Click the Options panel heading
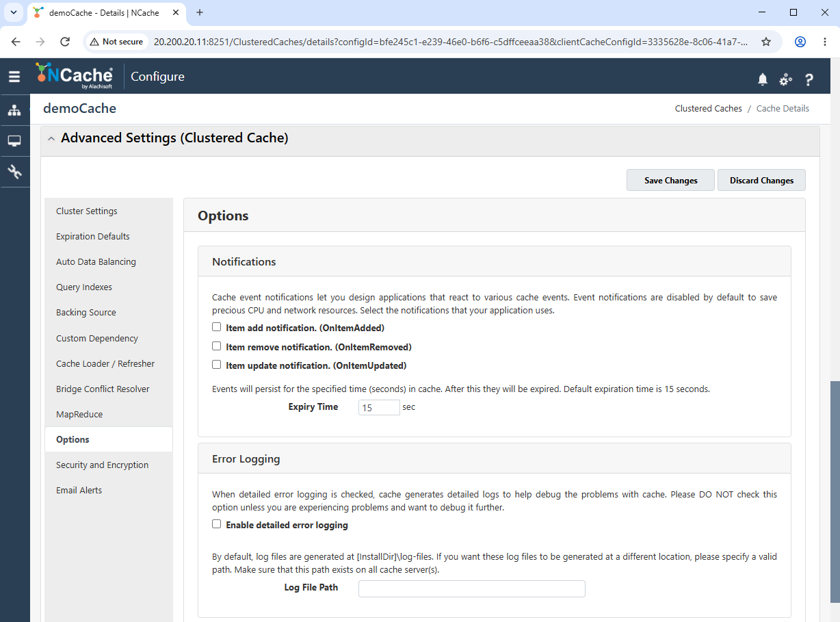 click(x=223, y=216)
